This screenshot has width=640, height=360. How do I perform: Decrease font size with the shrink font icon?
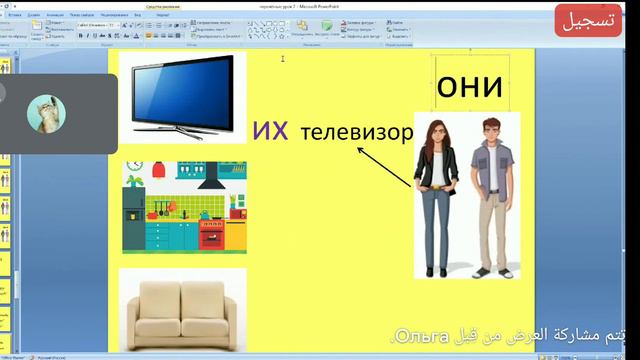[131, 25]
